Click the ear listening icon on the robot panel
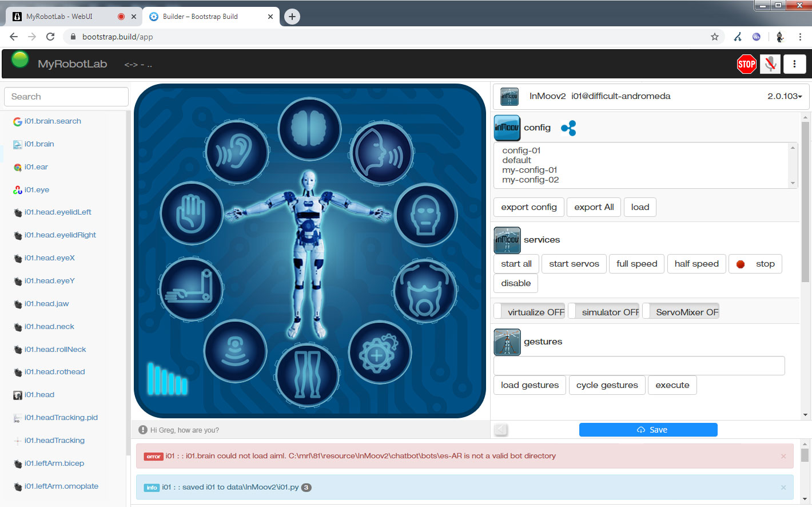The width and height of the screenshot is (812, 507). click(x=237, y=153)
